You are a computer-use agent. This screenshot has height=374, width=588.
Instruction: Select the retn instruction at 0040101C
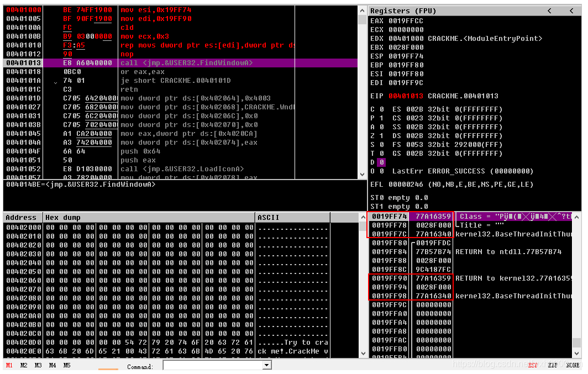tap(180, 89)
